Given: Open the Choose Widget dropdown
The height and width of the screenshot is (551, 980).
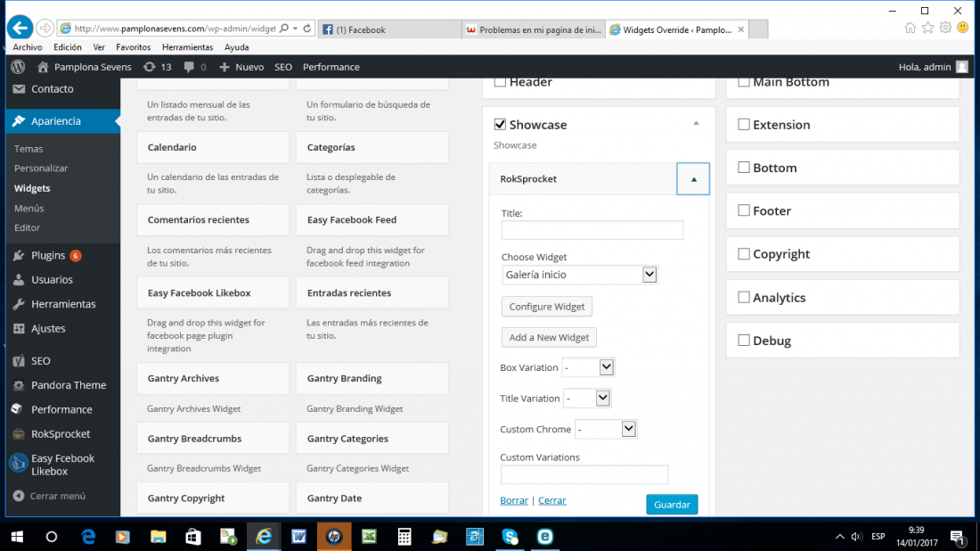Looking at the screenshot, I should pos(579,275).
